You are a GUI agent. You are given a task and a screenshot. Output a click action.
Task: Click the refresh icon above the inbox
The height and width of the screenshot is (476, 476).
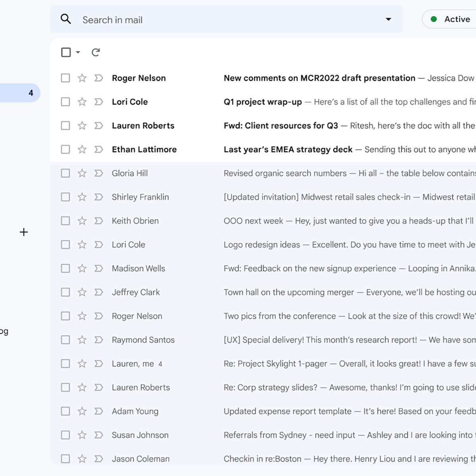(x=96, y=52)
